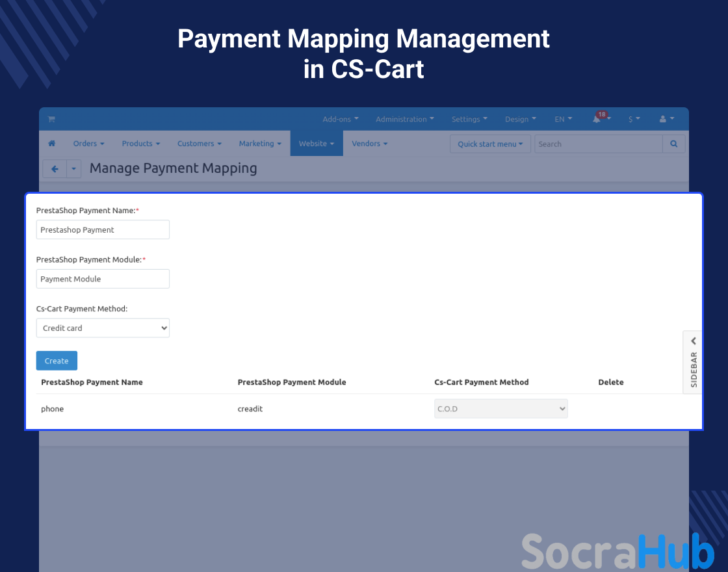The image size is (728, 572).
Task: Click the SIDEBAR vertical label
Action: pos(694,370)
